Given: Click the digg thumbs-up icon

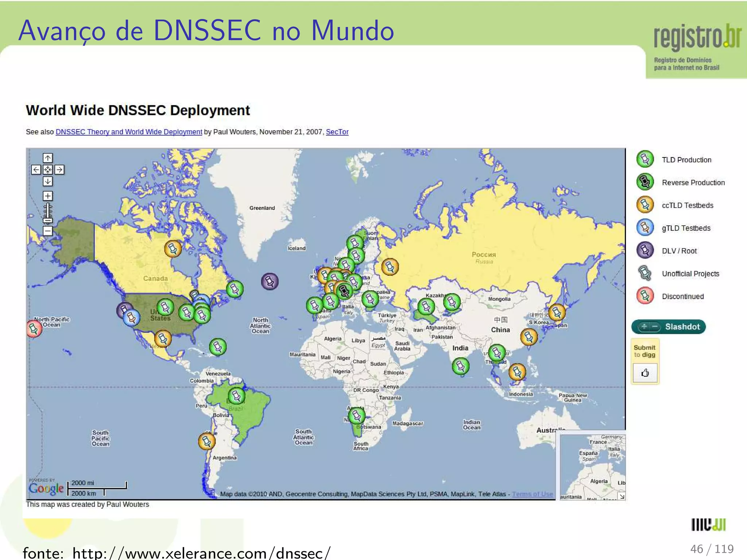Looking at the screenshot, I should [645, 373].
